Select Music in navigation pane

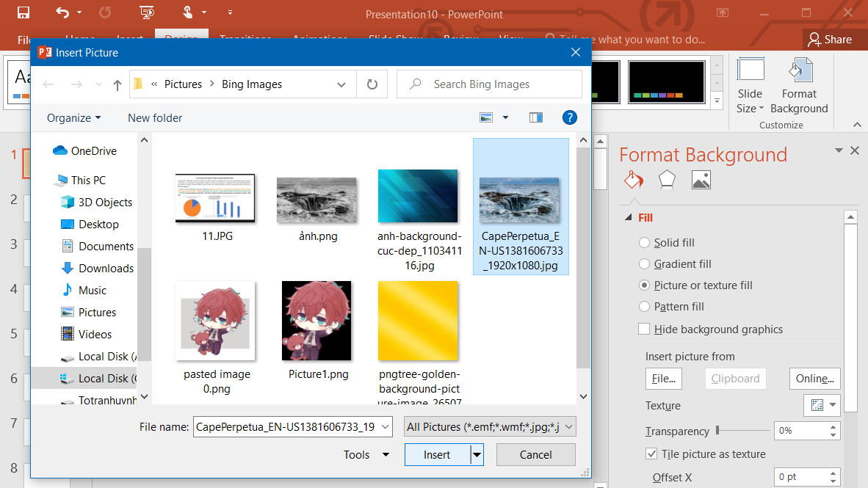(x=84, y=291)
